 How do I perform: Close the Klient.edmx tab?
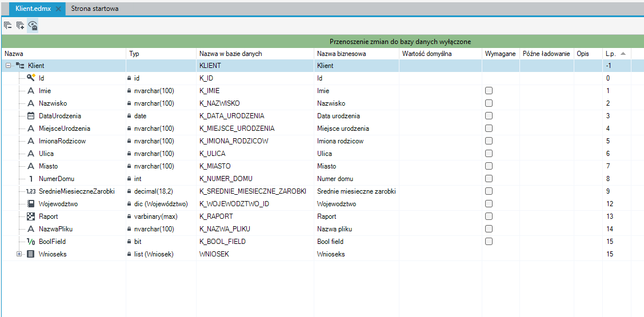click(58, 9)
